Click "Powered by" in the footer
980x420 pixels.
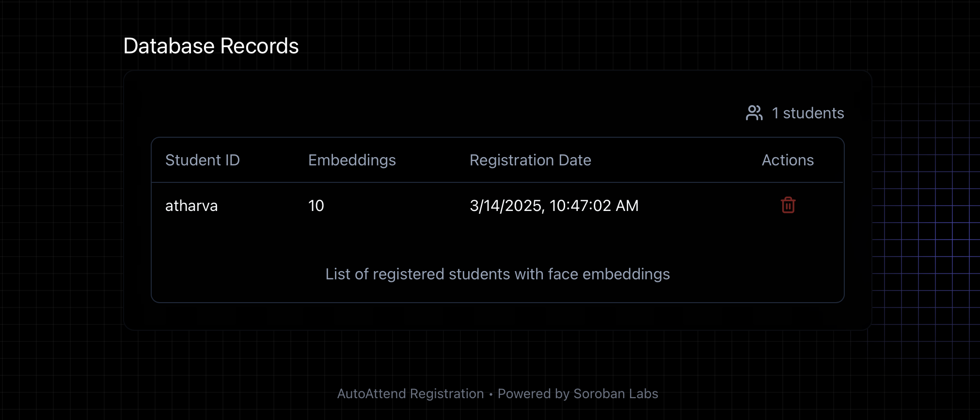pyautogui.click(x=533, y=393)
